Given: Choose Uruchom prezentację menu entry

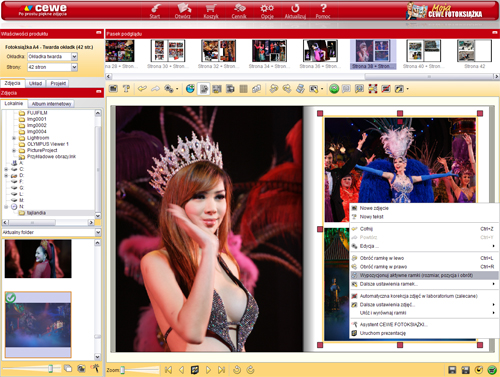Looking at the screenshot, I should (x=424, y=333).
